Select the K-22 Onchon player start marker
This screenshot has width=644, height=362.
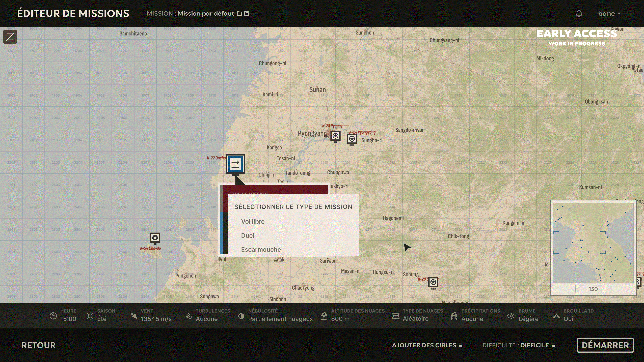(235, 164)
